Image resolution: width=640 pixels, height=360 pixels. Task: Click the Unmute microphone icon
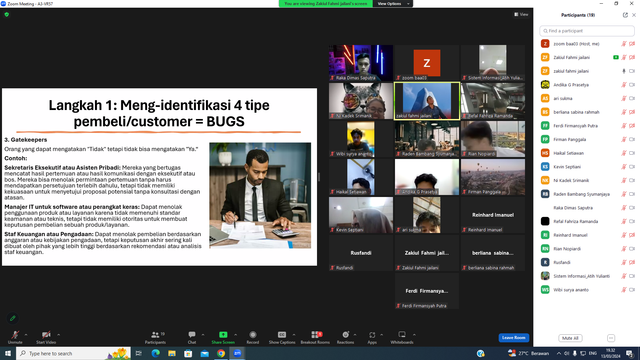[x=15, y=335]
